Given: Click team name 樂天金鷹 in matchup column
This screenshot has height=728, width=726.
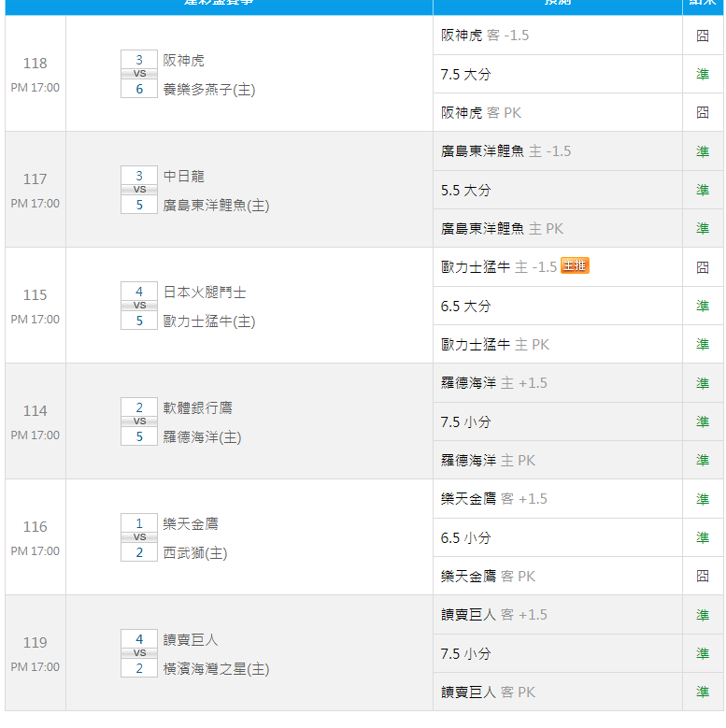Looking at the screenshot, I should pos(191,523).
